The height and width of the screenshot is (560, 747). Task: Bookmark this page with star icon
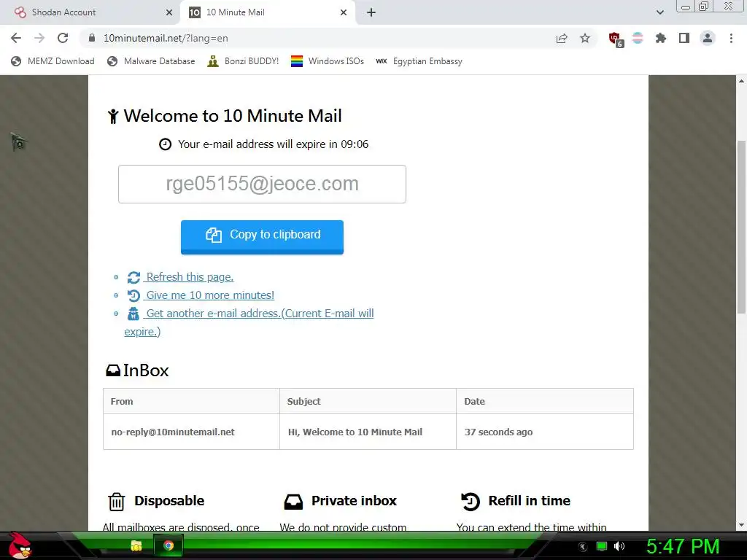coord(585,38)
